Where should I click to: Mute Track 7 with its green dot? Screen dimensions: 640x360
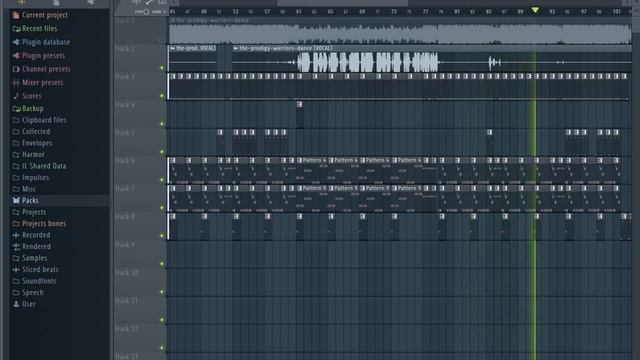[x=162, y=208]
